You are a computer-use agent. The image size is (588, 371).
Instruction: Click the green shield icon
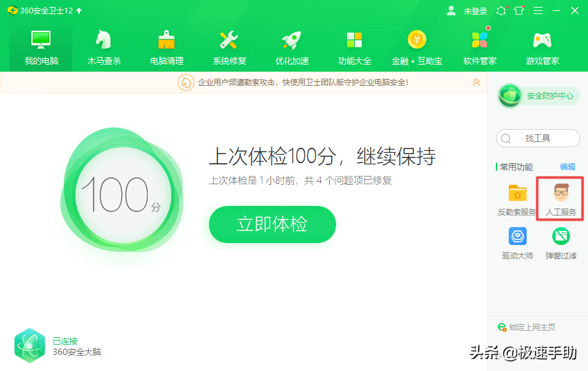[x=509, y=96]
